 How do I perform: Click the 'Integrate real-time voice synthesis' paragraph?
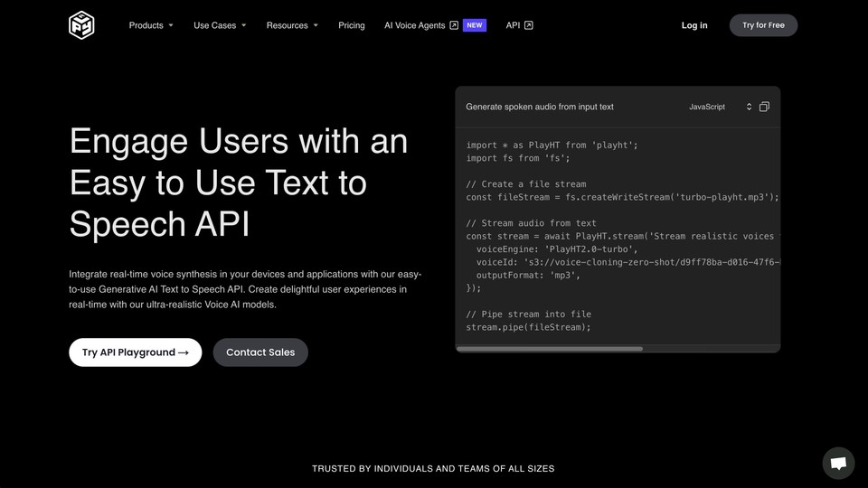coord(245,289)
